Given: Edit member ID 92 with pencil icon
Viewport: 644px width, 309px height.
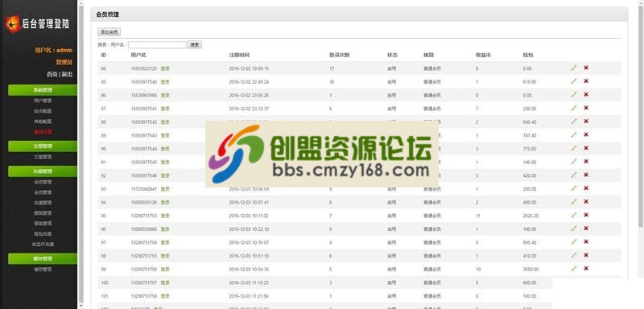Looking at the screenshot, I should pos(574,175).
